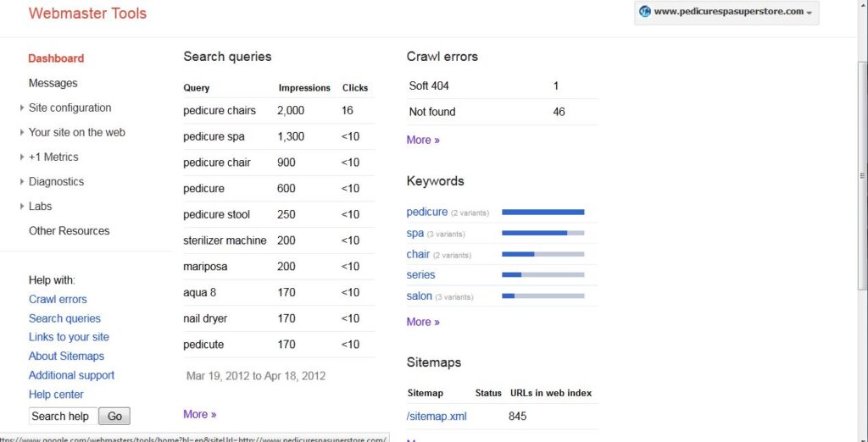868x442 pixels.
Task: Click the 'sterilizer machine' query
Action: [225, 240]
